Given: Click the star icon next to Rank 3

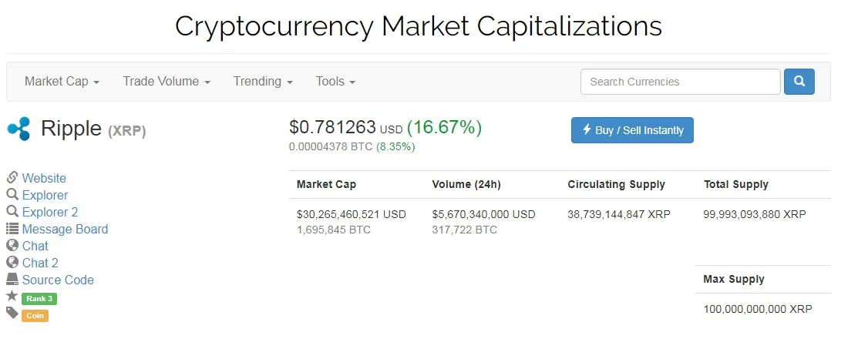Looking at the screenshot, I should pyautogui.click(x=12, y=296).
